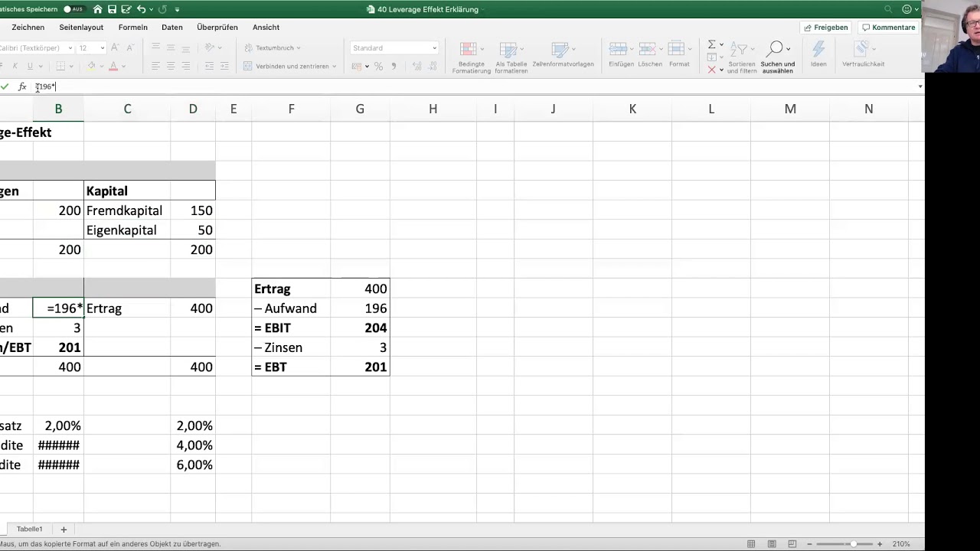980x551 pixels.
Task: Open the font name dropdown Calibri
Action: 70,48
